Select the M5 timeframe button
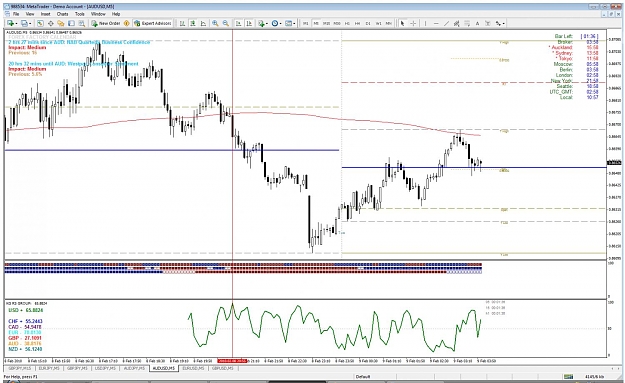 pos(316,24)
